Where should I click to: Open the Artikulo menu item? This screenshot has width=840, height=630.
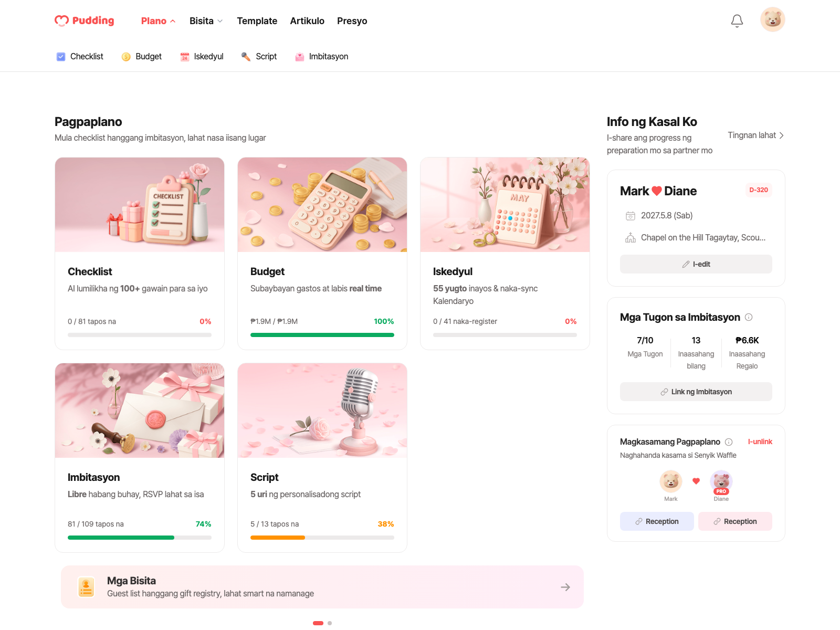pos(307,21)
